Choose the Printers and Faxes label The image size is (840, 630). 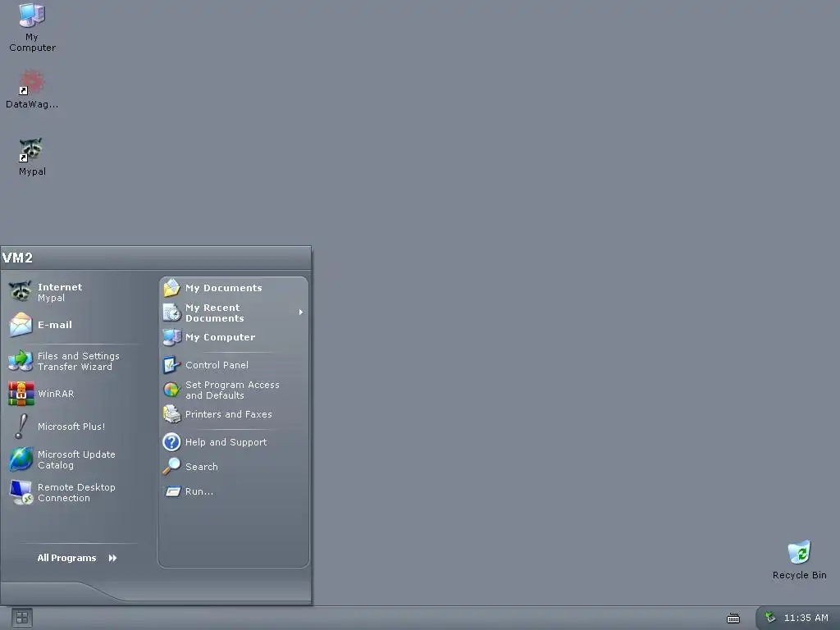[228, 414]
